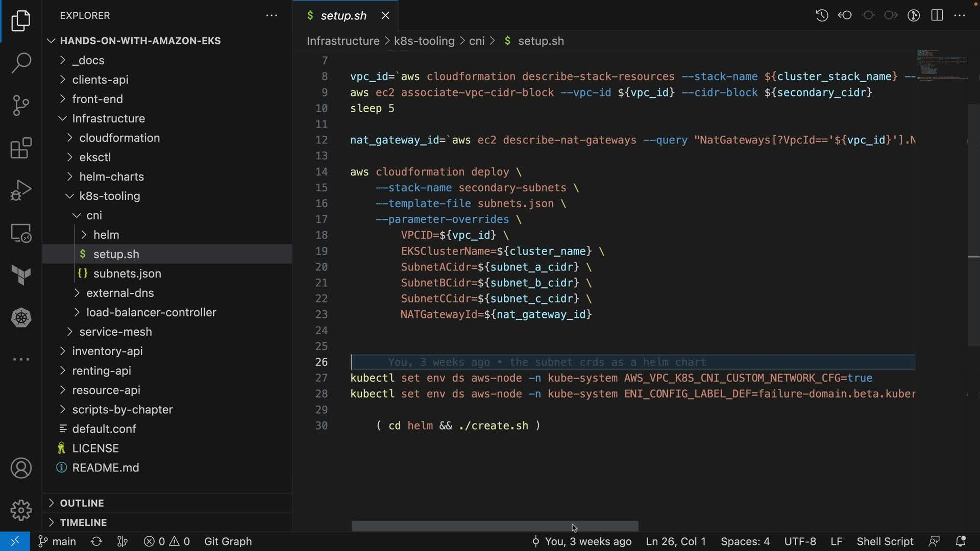This screenshot has width=980, height=551.
Task: Open the Kubernetes view helm-wheel icon
Action: pyautogui.click(x=21, y=318)
